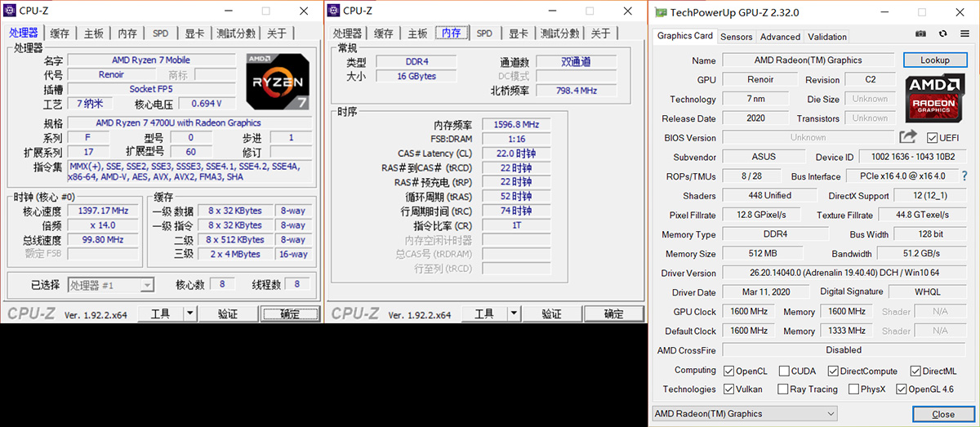The image size is (980, 427).
Task: Switch to GPU-Z Advanced tab
Action: click(x=780, y=37)
